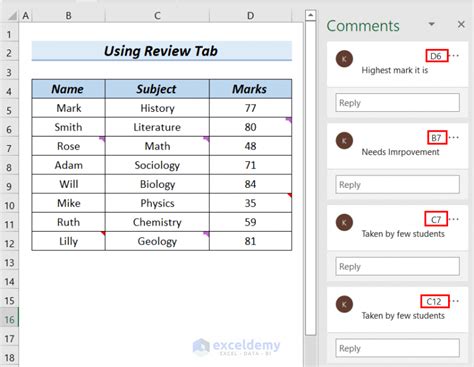This screenshot has height=367, width=474.
Task: Select the Chemistry cell
Action: (x=157, y=222)
